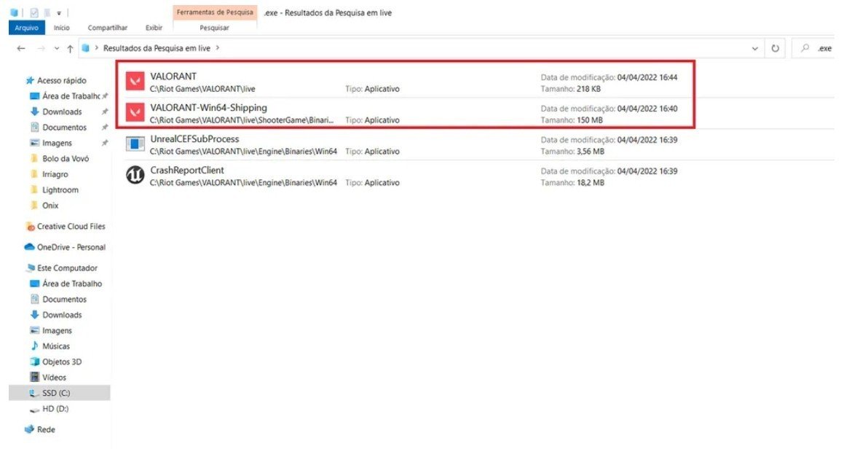Click the OneDrive cloud icon
The height and width of the screenshot is (449, 868).
[30, 246]
